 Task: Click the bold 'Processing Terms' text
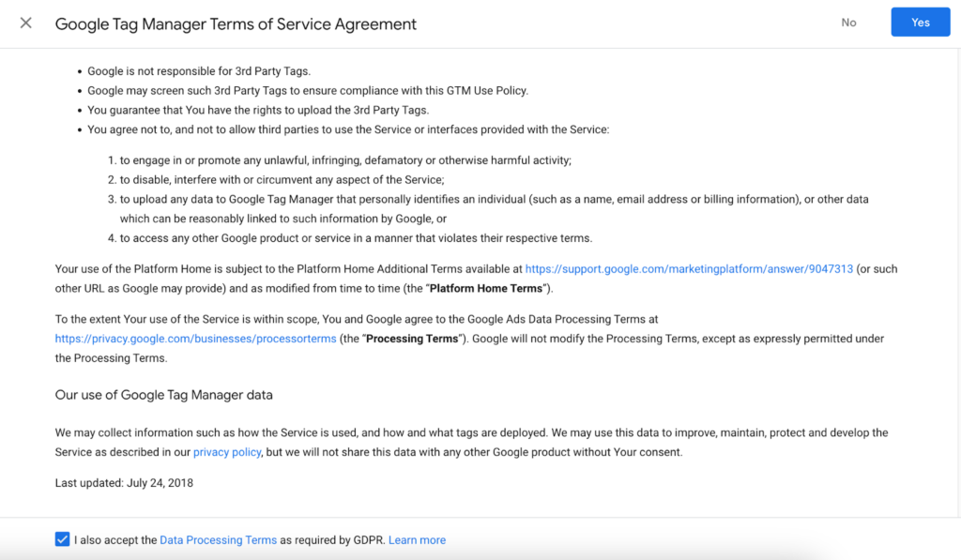tap(412, 339)
